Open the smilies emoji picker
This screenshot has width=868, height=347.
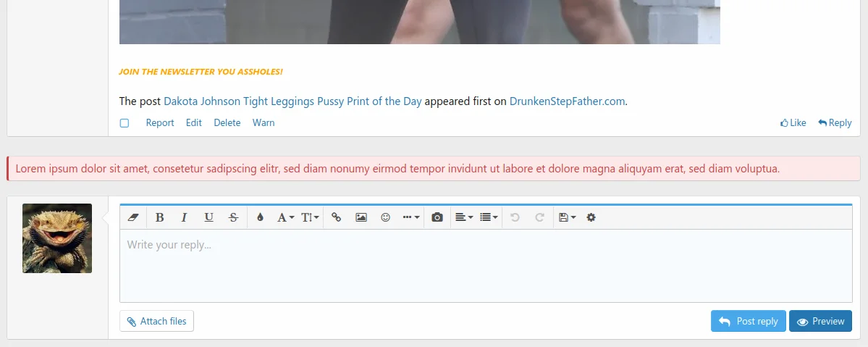tap(386, 217)
